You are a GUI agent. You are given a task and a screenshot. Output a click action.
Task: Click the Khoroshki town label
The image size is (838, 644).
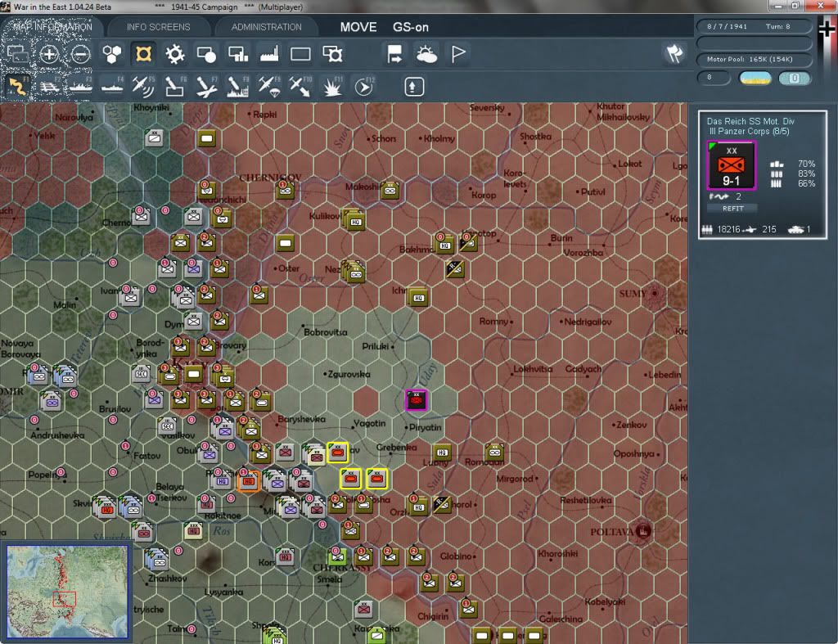[558, 554]
